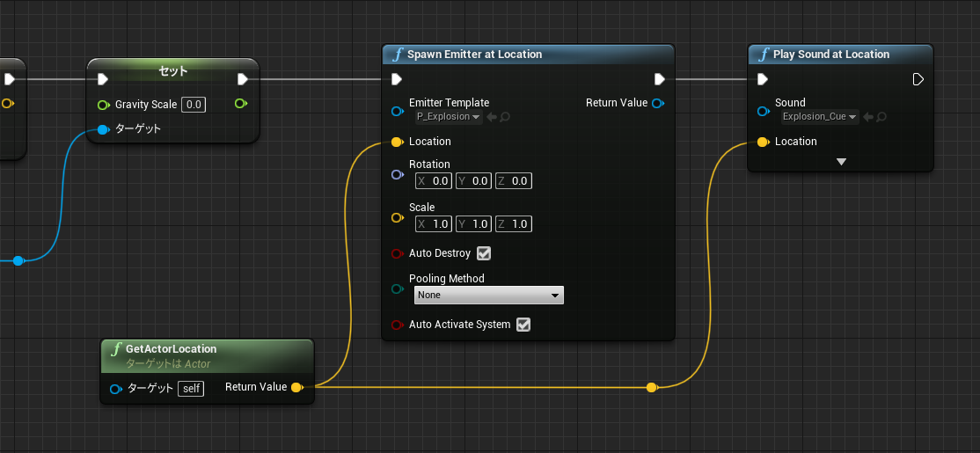
Task: Click the Spawn Emitter input execution pin
Action: point(396,79)
